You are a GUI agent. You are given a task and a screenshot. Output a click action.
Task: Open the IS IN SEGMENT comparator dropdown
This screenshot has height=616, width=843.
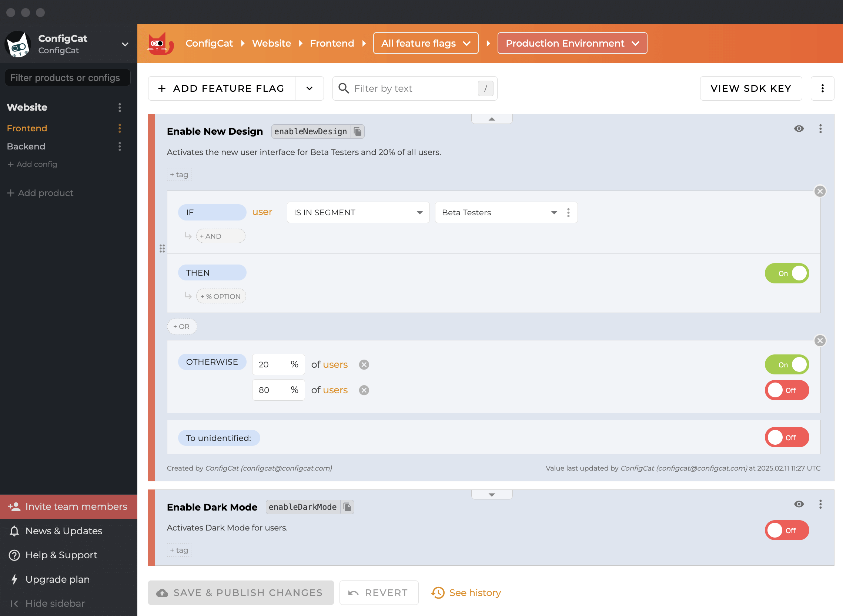click(x=358, y=212)
